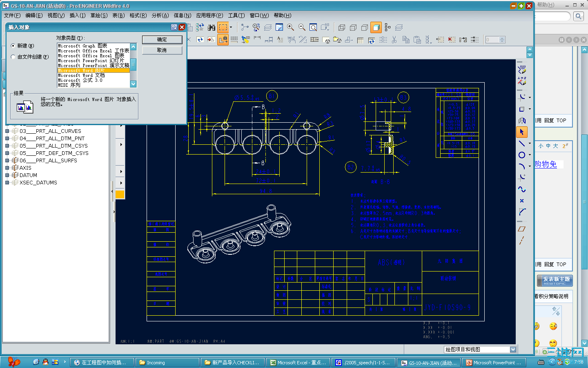
Task: Activate the shaded display icon
Action: pos(376,27)
